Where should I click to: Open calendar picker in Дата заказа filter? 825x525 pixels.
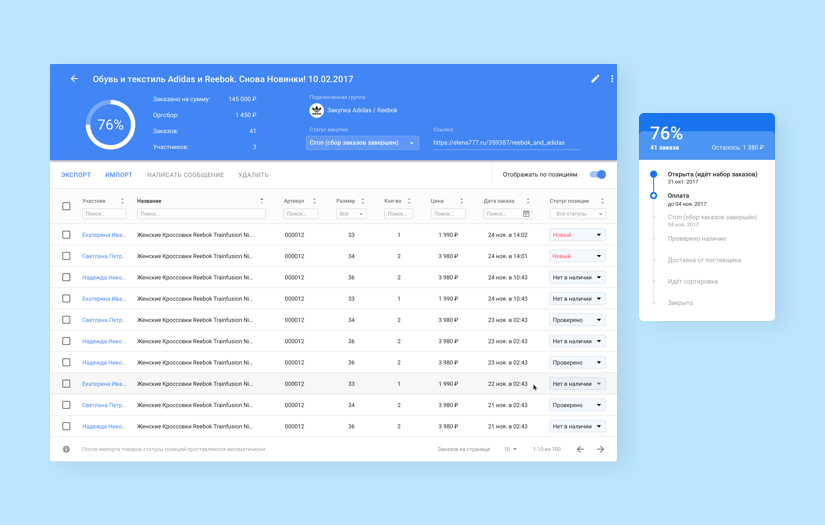click(527, 214)
